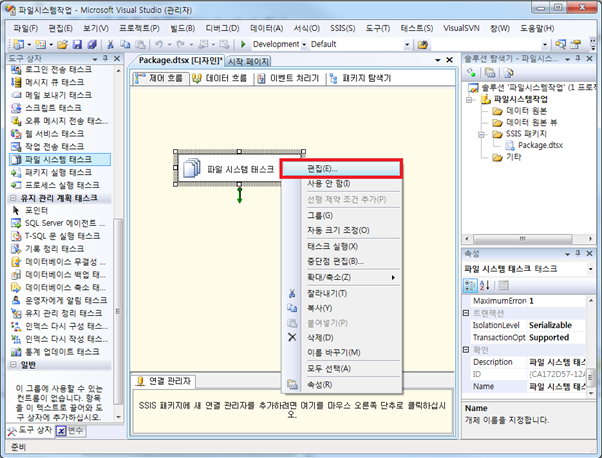This screenshot has width=602, height=458.
Task: Click the Delete X icon in context menu
Action: 292,337
